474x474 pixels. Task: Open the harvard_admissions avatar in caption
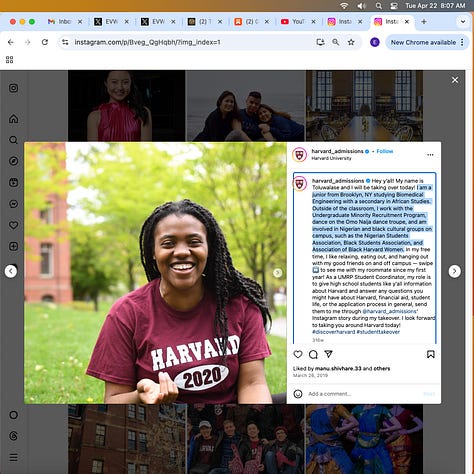[x=299, y=184]
